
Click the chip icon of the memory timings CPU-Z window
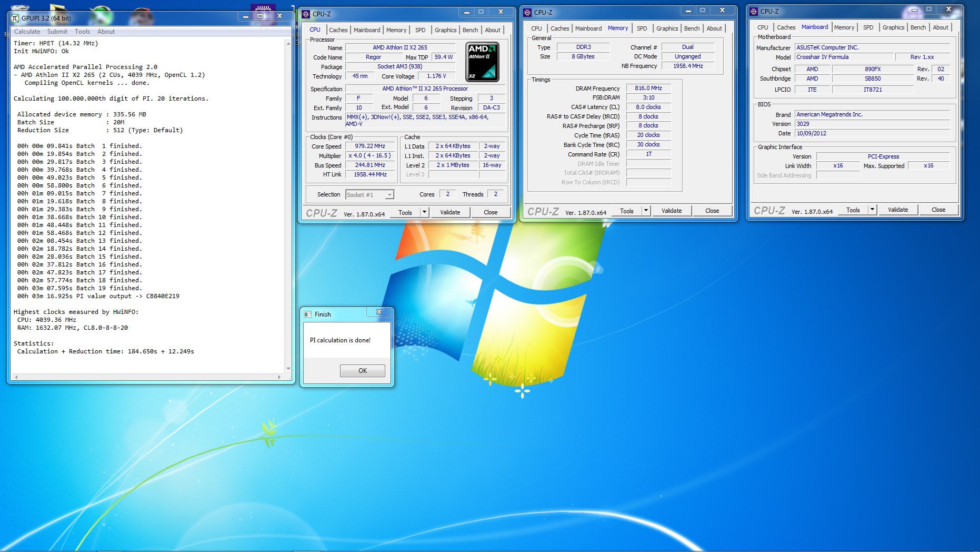[x=527, y=12]
